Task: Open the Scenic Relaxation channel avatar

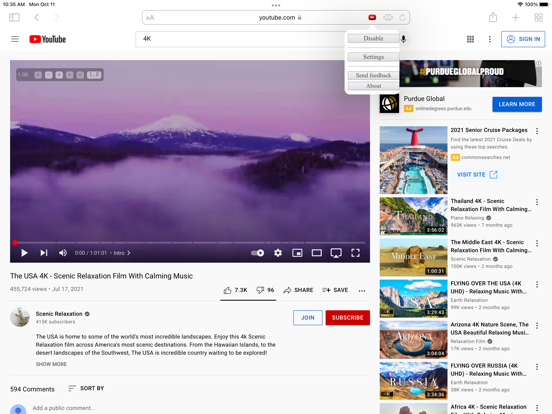Action: [x=20, y=317]
